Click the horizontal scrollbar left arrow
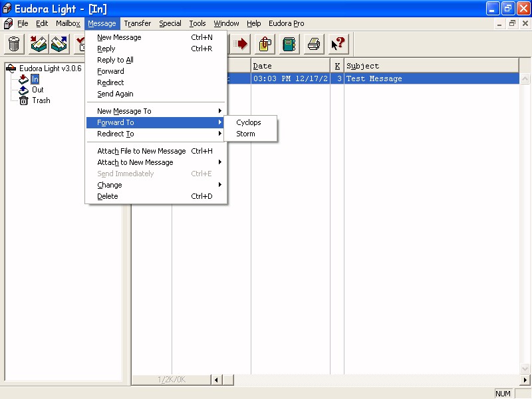 pos(216,380)
